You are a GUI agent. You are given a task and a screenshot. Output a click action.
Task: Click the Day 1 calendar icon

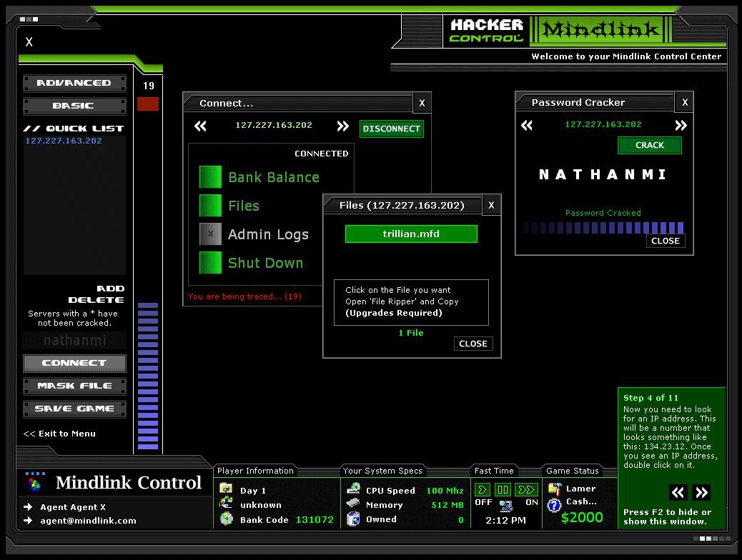[226, 489]
